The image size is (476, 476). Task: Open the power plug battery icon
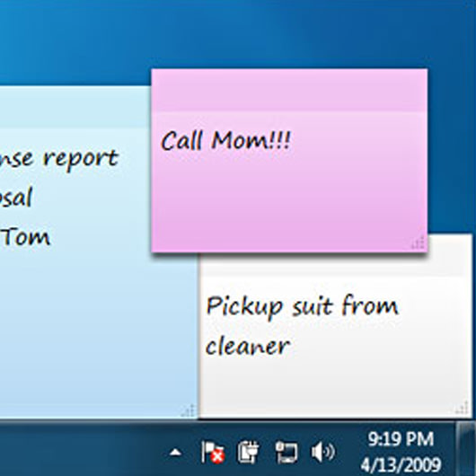248,453
